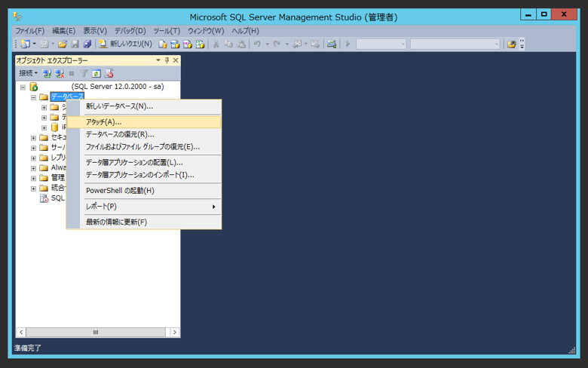588x368 pixels.
Task: Click the Stop square icon in Object Explorer
Action: 72,74
